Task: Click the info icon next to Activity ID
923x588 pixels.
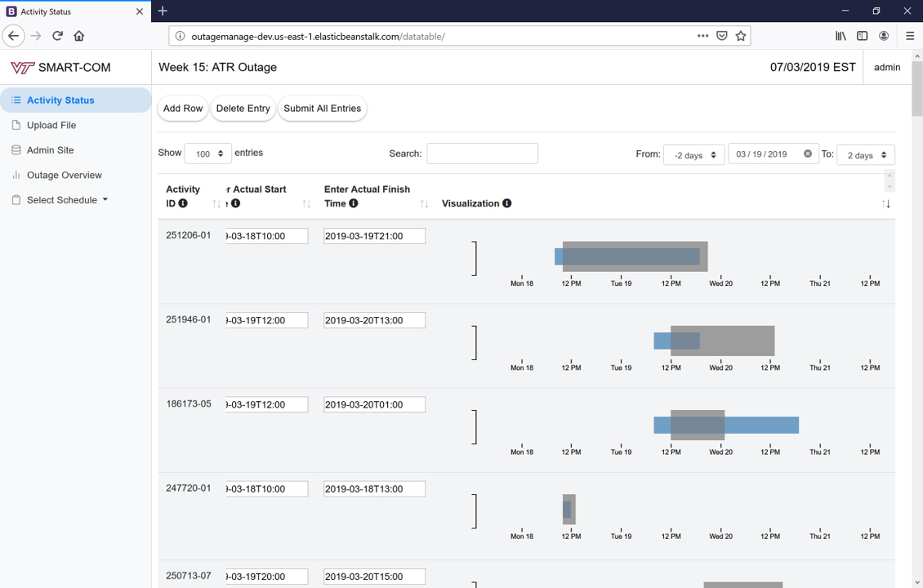Action: (183, 203)
